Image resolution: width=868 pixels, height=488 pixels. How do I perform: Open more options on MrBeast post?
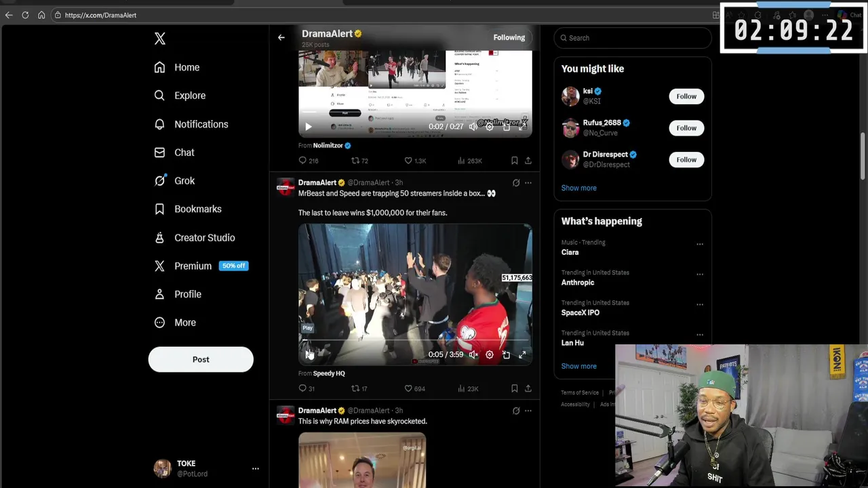(x=528, y=182)
